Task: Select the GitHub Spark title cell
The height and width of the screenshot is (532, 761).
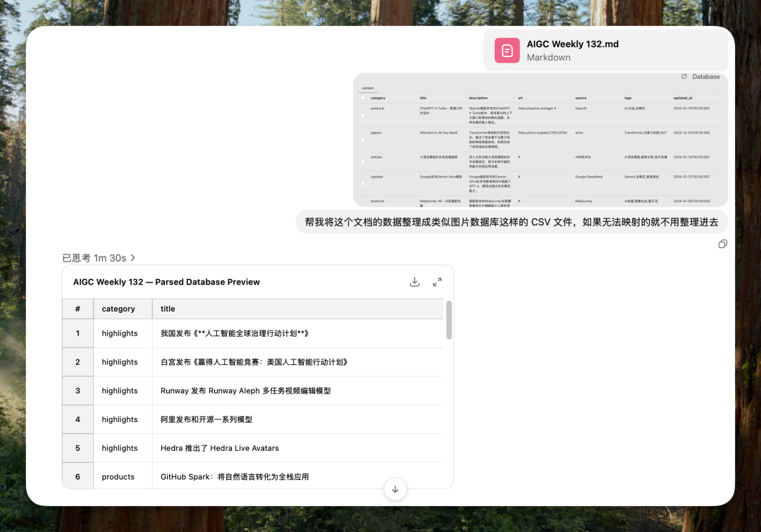Action: click(298, 476)
